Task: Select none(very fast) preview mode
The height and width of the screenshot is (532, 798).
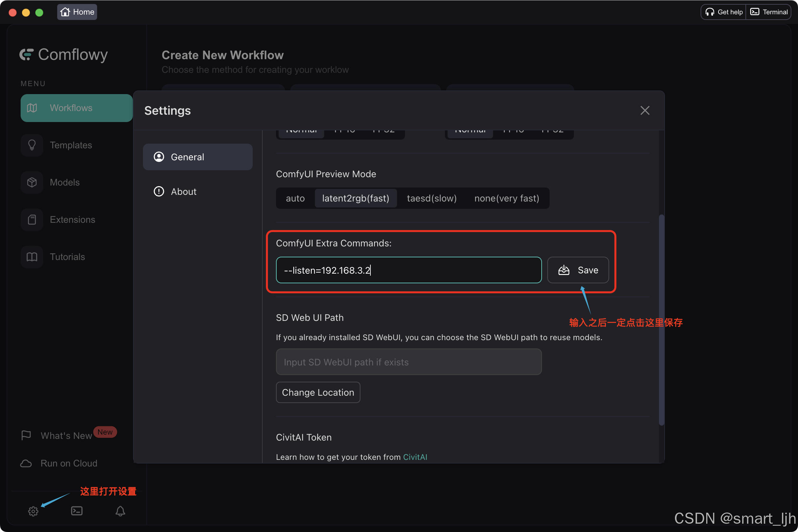Action: [506, 198]
